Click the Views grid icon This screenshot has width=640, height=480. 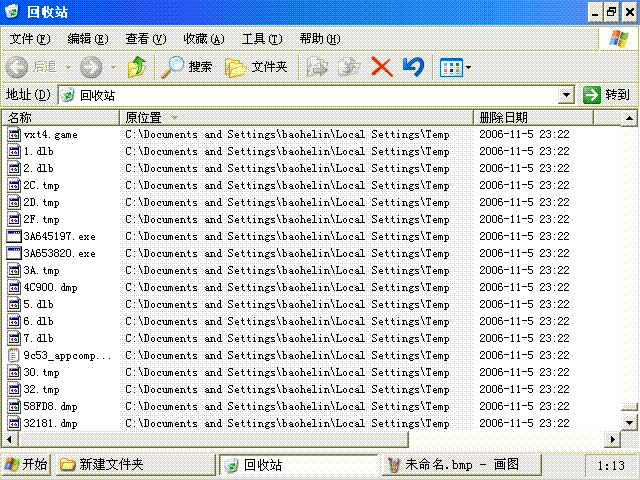coord(451,67)
